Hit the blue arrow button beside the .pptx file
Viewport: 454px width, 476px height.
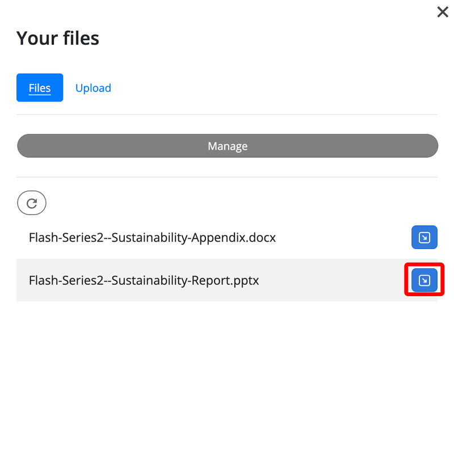pos(424,280)
